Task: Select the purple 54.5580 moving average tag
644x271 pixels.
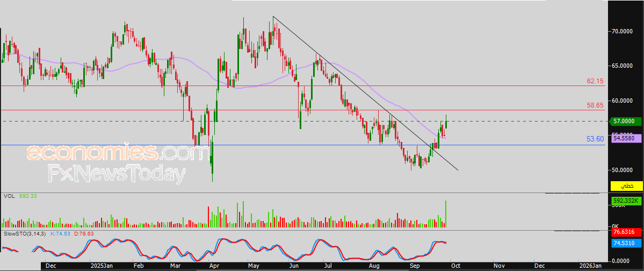Action: [626, 139]
